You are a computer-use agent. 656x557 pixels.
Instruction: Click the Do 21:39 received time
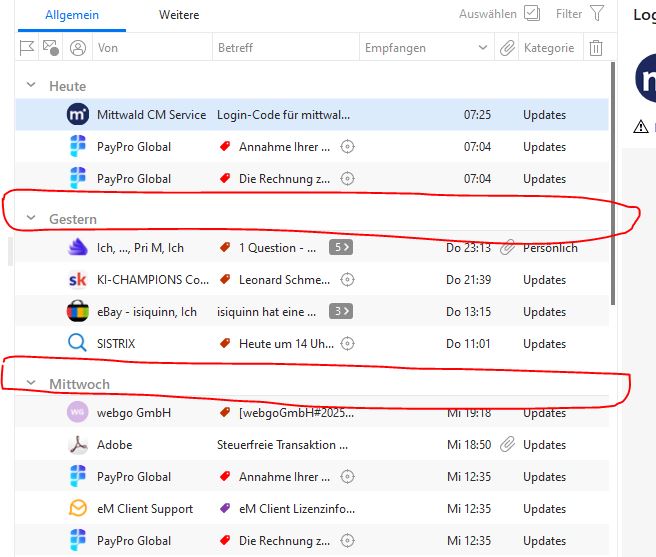(x=469, y=280)
